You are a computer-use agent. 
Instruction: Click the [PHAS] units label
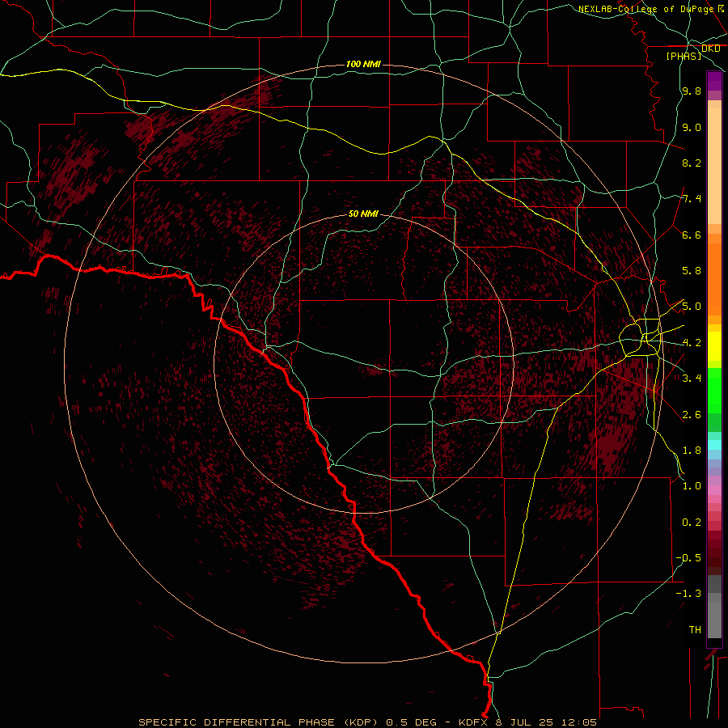tap(684, 56)
